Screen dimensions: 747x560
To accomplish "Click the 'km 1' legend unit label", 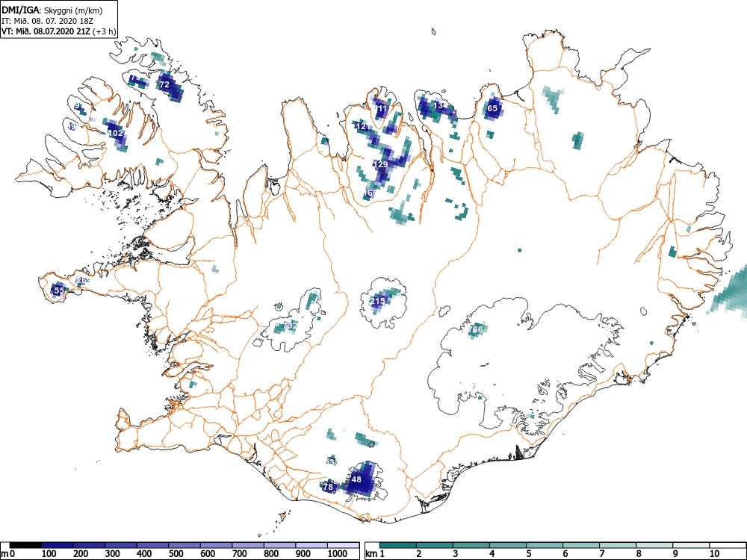I will (375, 554).
